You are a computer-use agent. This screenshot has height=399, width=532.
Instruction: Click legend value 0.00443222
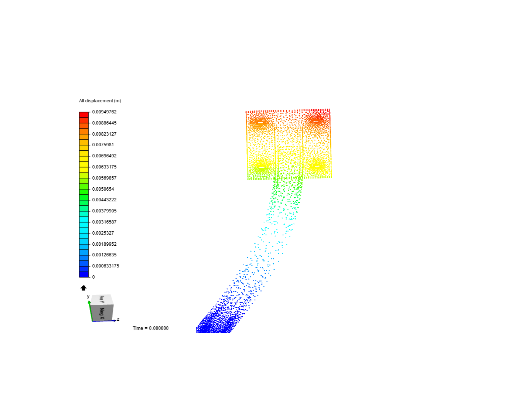pos(104,200)
